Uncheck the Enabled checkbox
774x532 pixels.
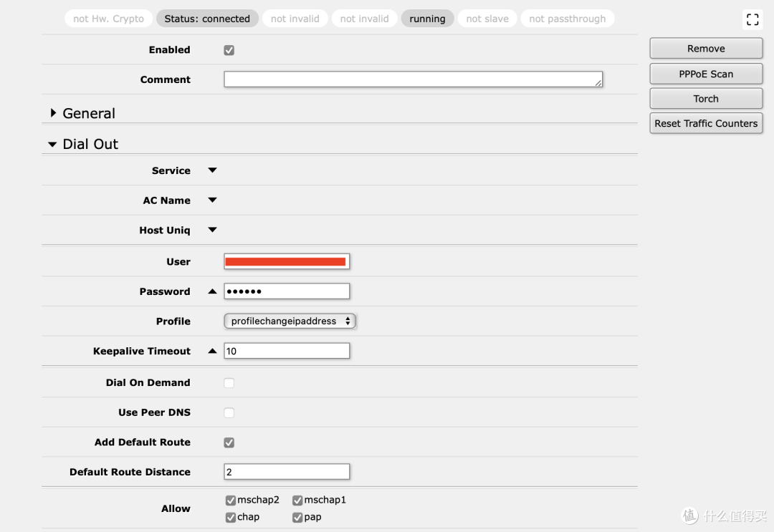tap(229, 50)
